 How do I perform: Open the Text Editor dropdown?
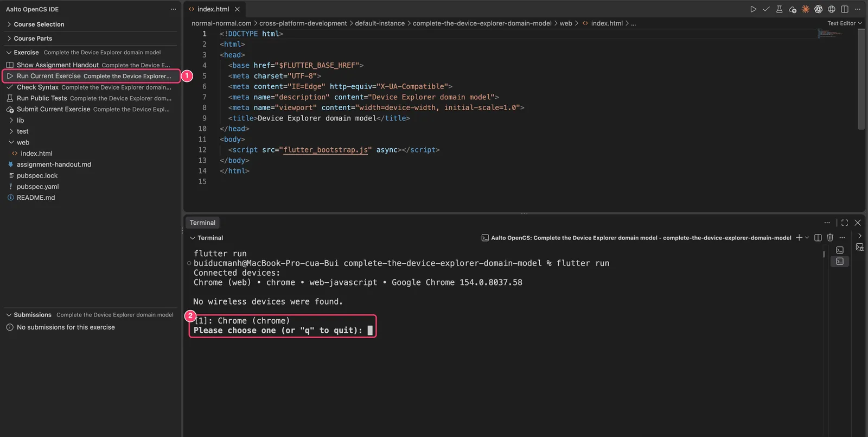point(844,23)
